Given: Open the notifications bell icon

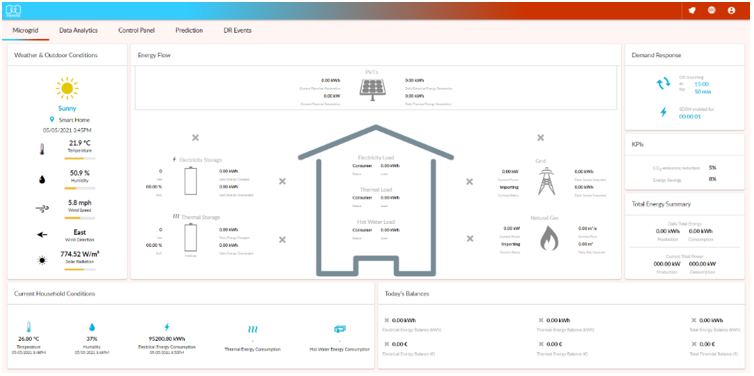Looking at the screenshot, I should (x=692, y=10).
